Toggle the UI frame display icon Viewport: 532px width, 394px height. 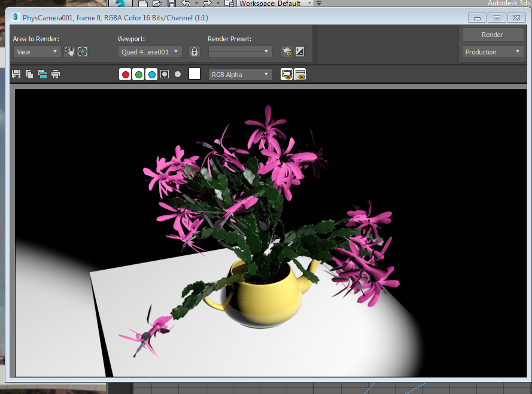coord(300,74)
